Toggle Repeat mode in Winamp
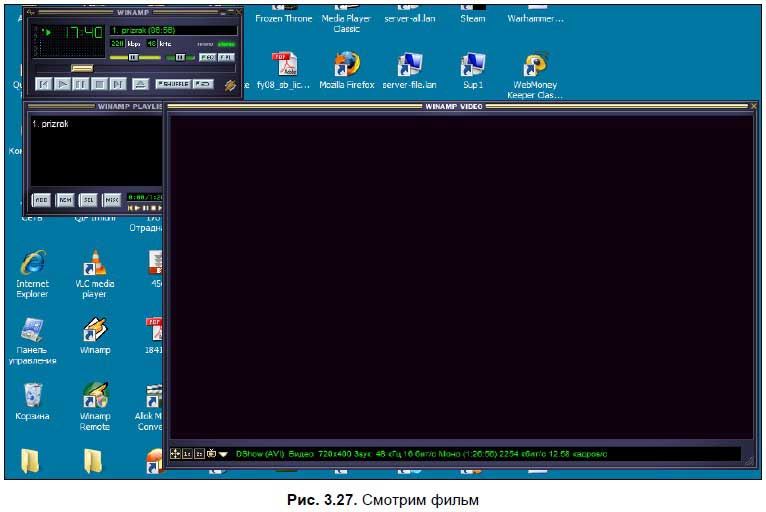 203,85
